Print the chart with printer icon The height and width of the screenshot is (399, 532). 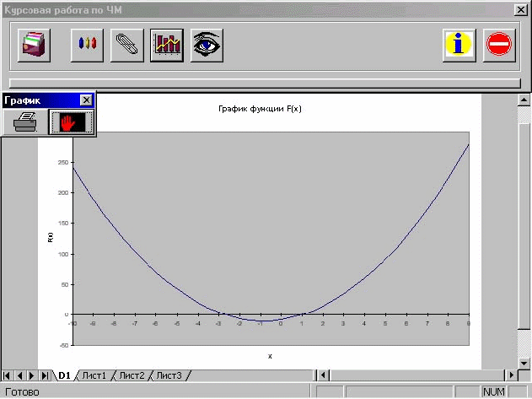[x=25, y=122]
